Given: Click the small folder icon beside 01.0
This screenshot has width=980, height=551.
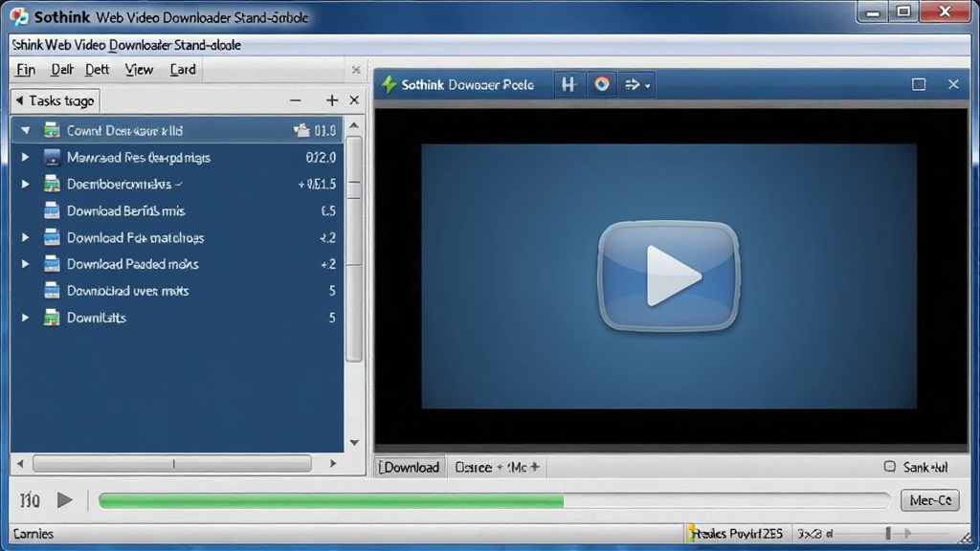Looking at the screenshot, I should click(301, 130).
